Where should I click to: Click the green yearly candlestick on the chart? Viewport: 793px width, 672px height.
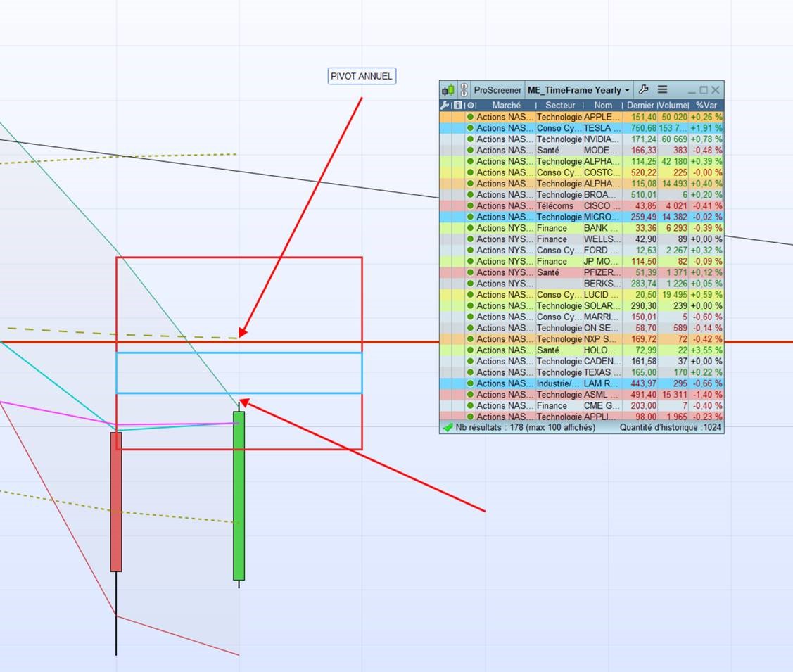(x=239, y=495)
